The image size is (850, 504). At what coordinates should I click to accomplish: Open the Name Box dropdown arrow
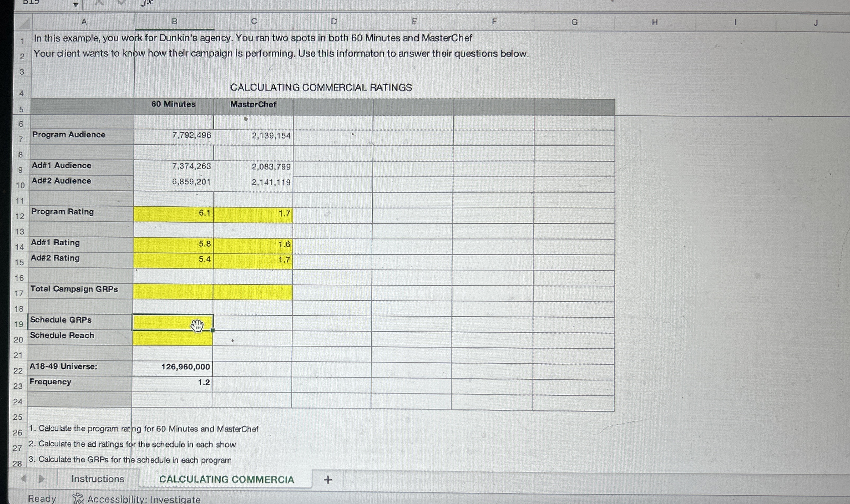(x=75, y=4)
